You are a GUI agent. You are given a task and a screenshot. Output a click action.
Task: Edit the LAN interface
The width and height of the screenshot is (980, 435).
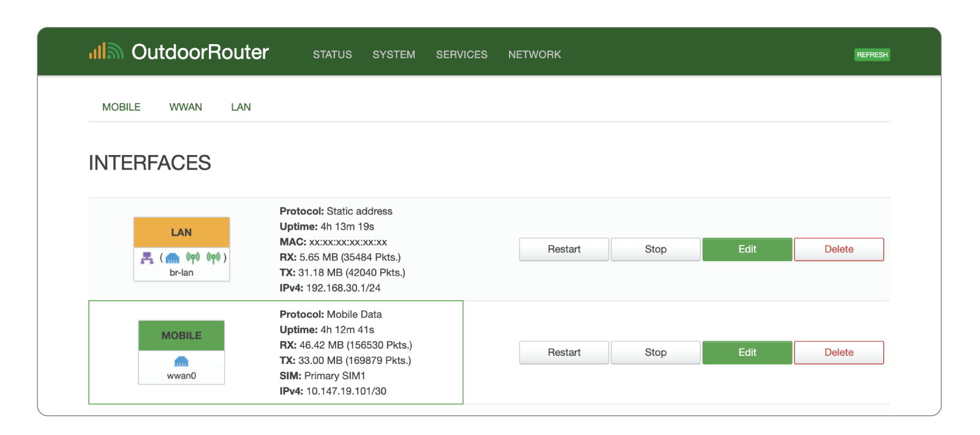click(x=747, y=249)
